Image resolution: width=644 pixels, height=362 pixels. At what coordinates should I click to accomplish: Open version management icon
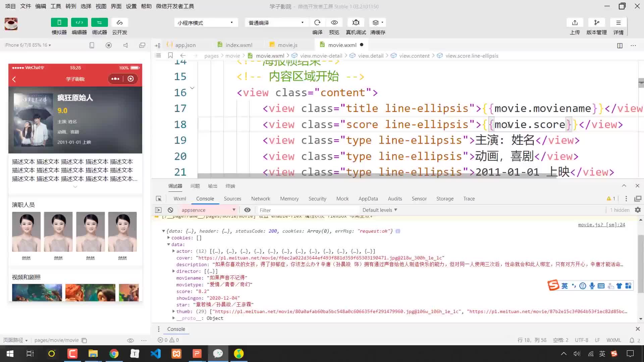[x=596, y=22]
